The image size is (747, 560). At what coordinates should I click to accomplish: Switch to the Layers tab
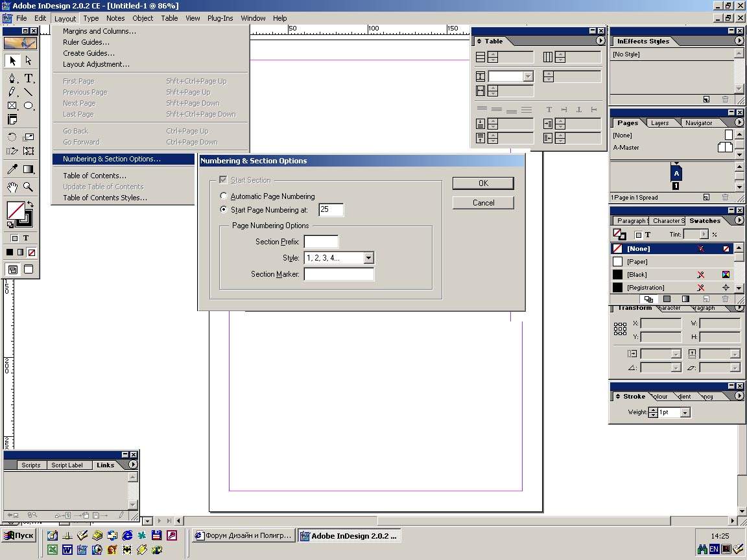point(660,123)
